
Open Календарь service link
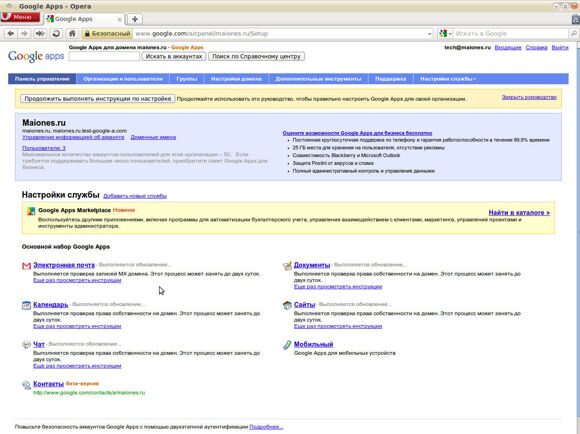point(51,305)
